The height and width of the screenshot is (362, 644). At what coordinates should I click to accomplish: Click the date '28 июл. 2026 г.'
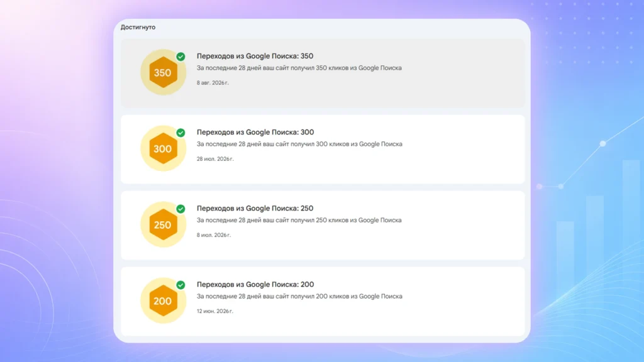[x=215, y=159]
